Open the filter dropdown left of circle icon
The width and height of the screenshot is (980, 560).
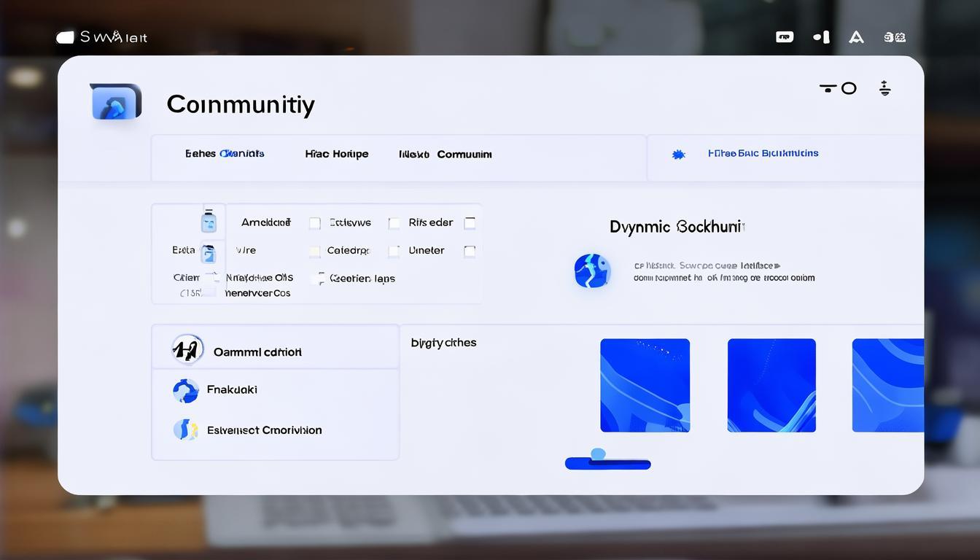828,88
